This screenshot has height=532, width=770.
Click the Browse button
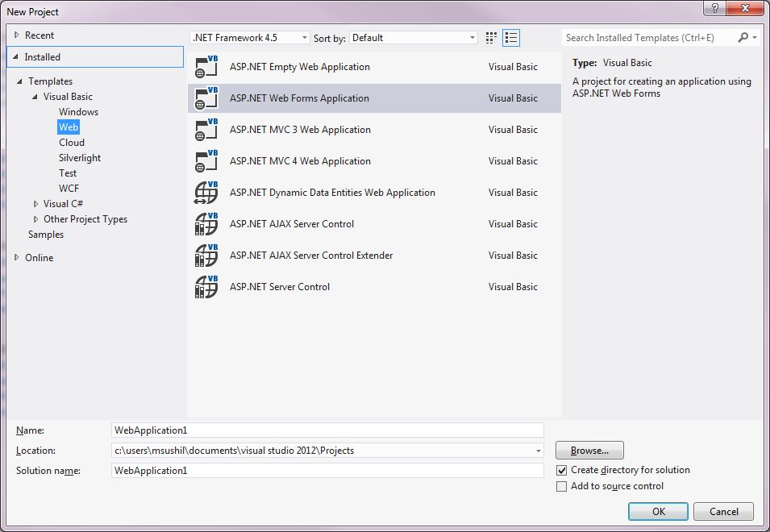(x=589, y=450)
